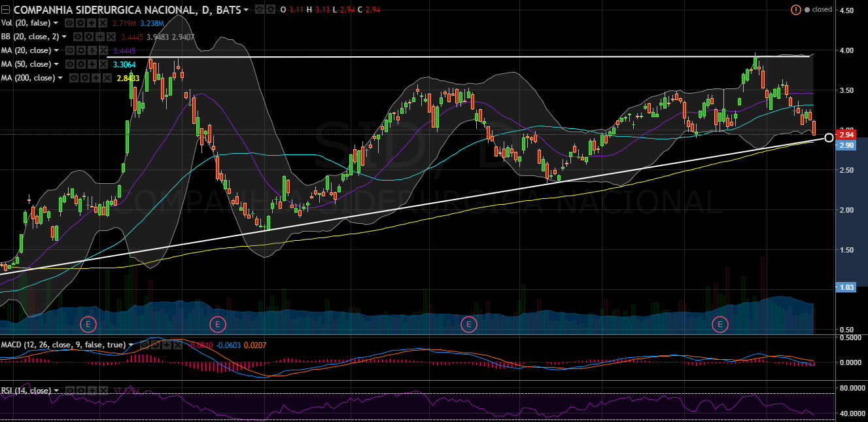The height and width of the screenshot is (422, 868).
Task: Expand the symbol title dropdown arrow
Action: click(246, 10)
